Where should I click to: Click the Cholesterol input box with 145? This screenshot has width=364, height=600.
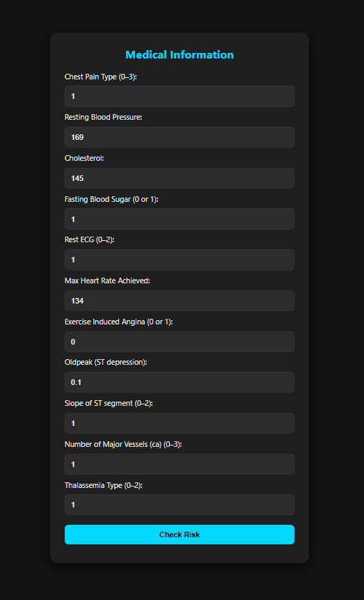[x=179, y=178]
